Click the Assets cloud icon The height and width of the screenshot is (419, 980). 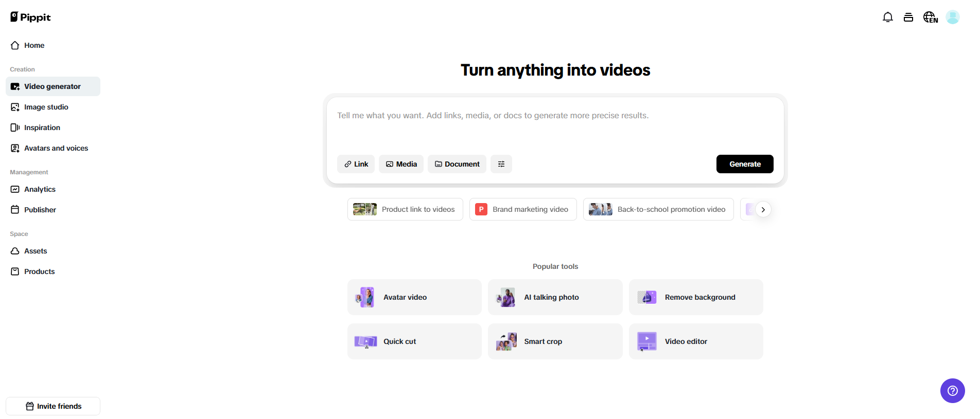pyautogui.click(x=15, y=251)
